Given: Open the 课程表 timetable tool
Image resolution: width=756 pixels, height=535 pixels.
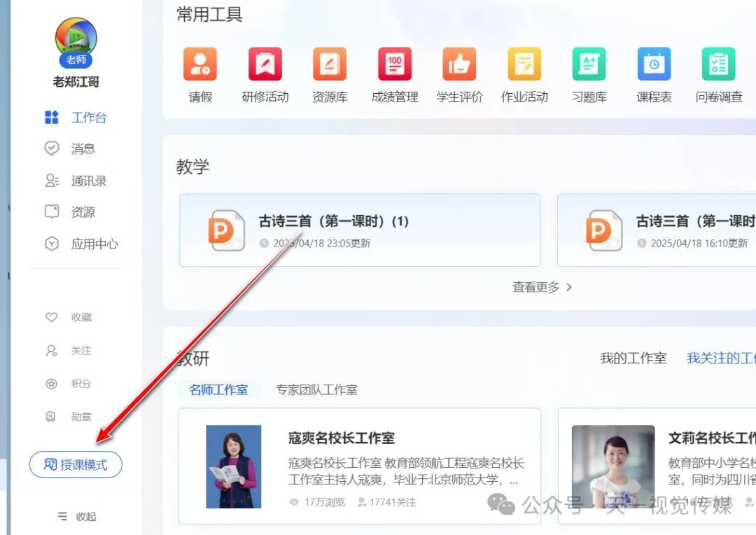Looking at the screenshot, I should pos(653,75).
